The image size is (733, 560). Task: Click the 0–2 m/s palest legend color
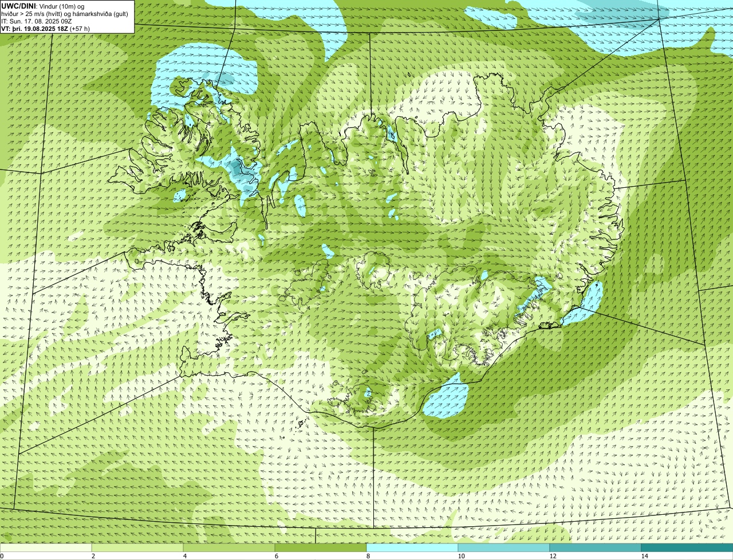46,548
